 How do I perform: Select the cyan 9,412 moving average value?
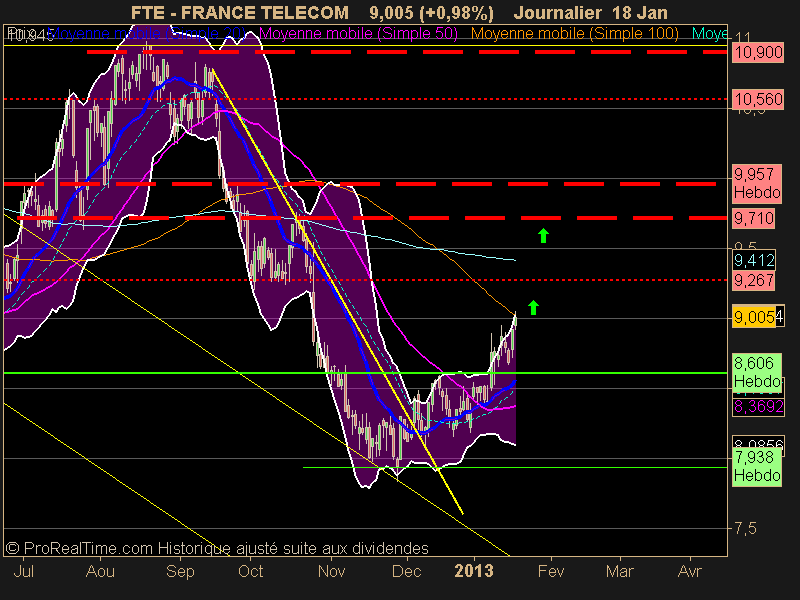coord(754,260)
